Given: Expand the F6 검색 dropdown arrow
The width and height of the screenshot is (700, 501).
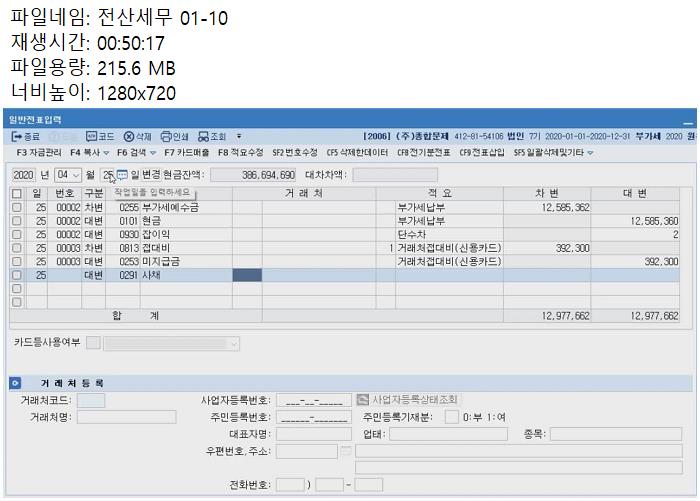Looking at the screenshot, I should 153,153.
